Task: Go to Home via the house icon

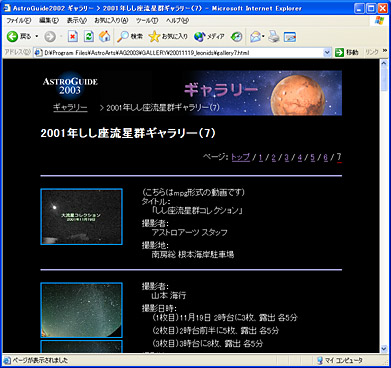Action: coord(104,36)
